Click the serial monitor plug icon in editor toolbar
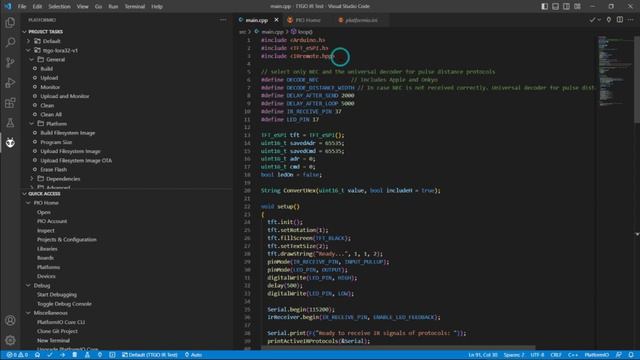This screenshot has height=360, width=640. 609,20
